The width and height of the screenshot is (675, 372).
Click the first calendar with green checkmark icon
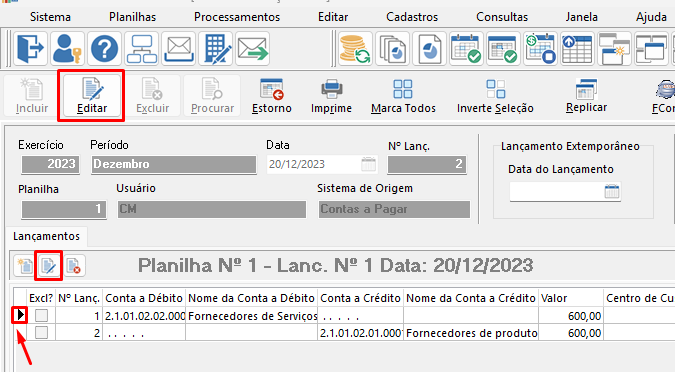466,49
